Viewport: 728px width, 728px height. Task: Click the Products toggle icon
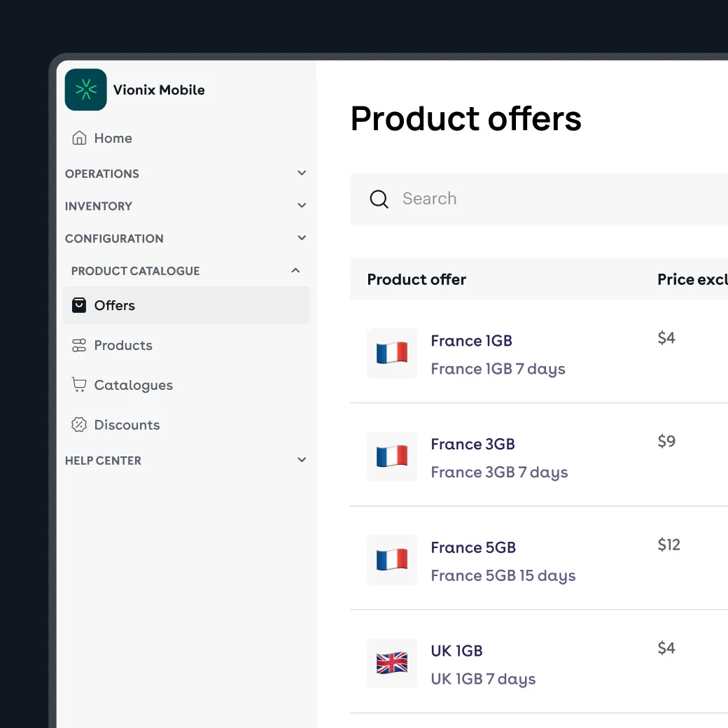79,345
